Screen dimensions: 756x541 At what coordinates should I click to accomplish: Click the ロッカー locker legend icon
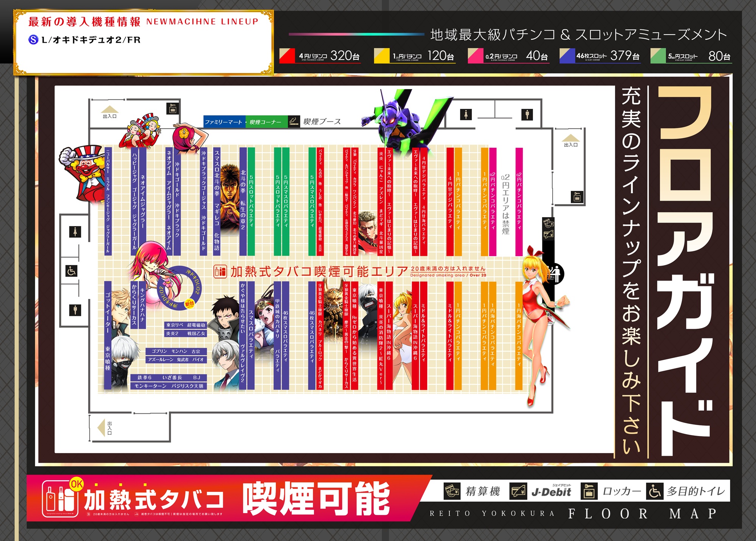[589, 491]
